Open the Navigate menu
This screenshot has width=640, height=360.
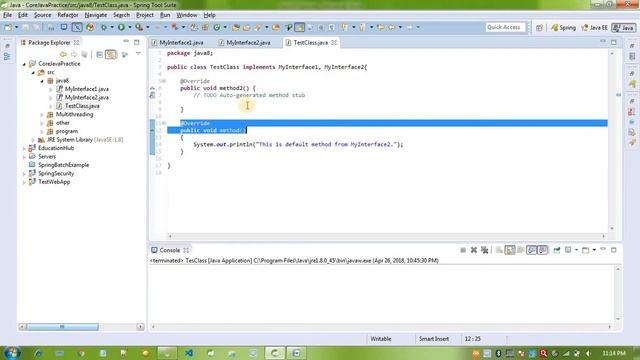tap(96, 15)
